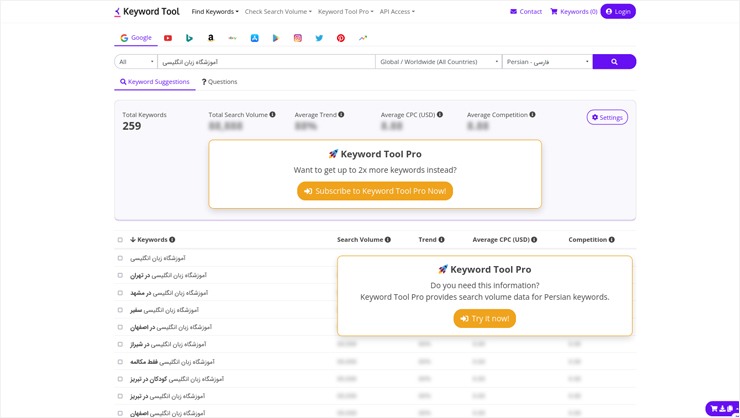Switch to Bing keyword search icon
This screenshot has height=418, width=740.
pyautogui.click(x=189, y=38)
